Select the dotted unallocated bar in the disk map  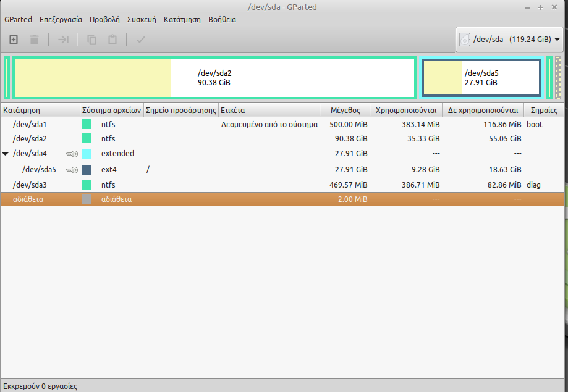pos(558,78)
